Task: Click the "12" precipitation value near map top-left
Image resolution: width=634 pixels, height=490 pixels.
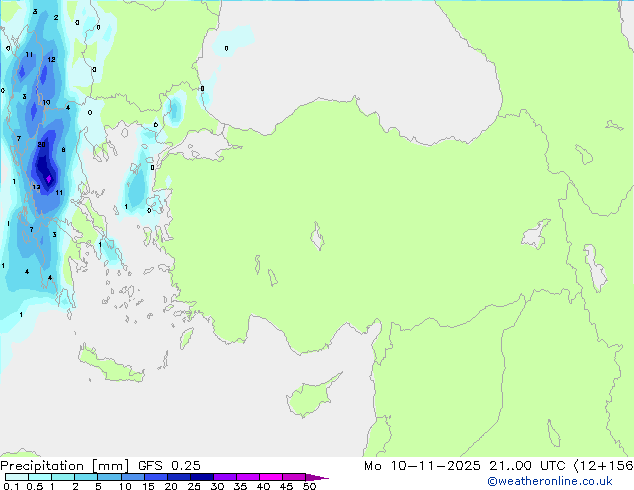Action: pyautogui.click(x=51, y=59)
